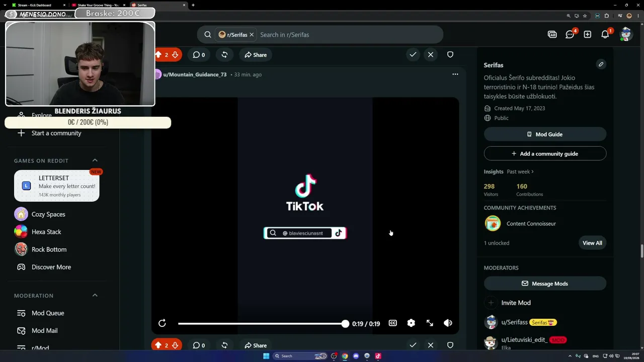The width and height of the screenshot is (644, 362).
Task: Open Mod Mail in the sidebar
Action: click(44, 331)
